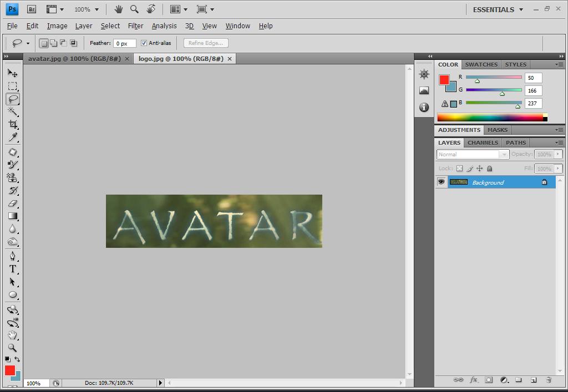Launch Adobe Bridge

32,9
